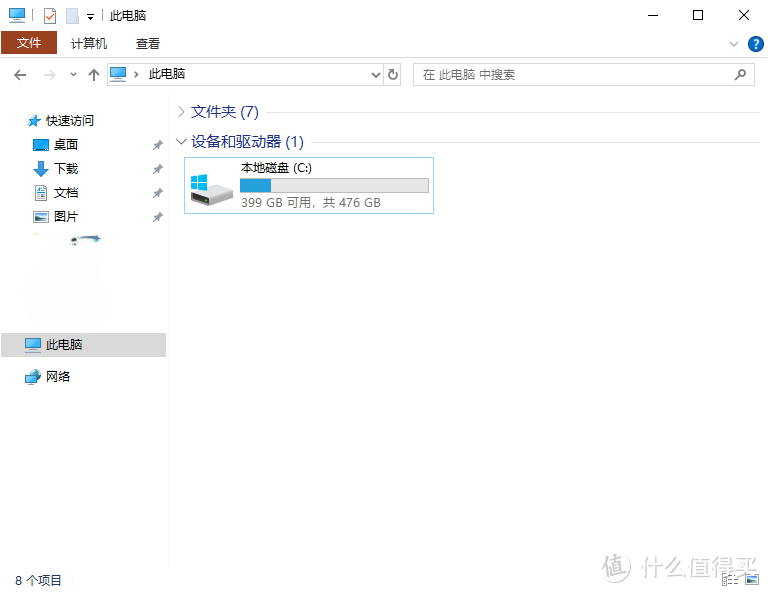Switch to details view in status bar
Viewport: 768px width, 593px height.
click(x=730, y=580)
